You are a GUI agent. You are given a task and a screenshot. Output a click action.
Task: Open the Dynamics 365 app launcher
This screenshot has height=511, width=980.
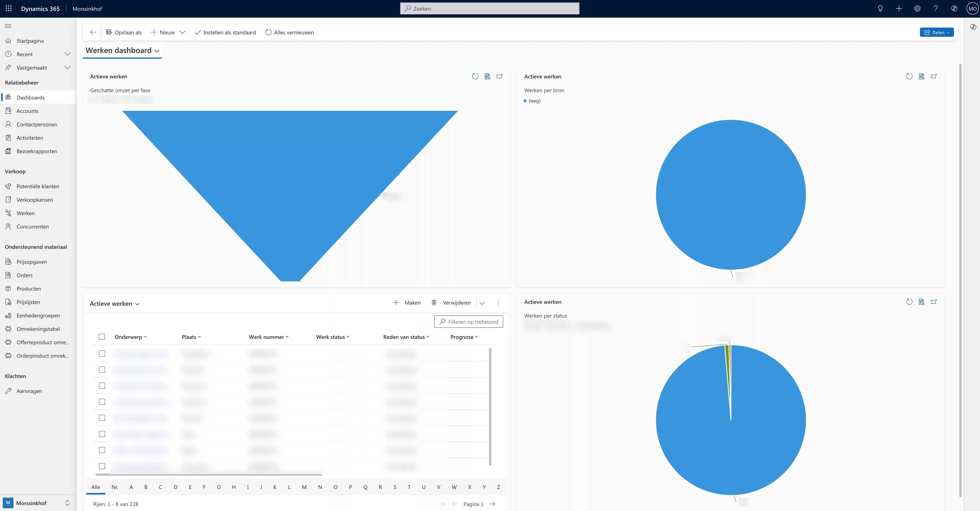point(8,8)
